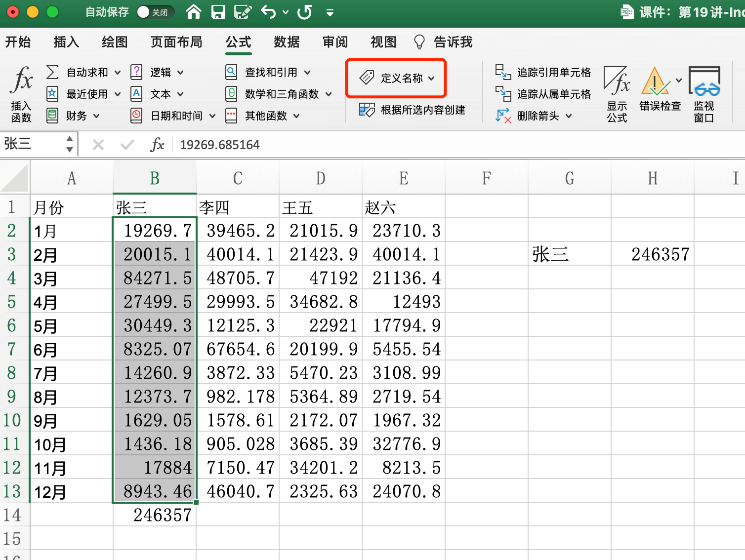Click cell C7 value 67654.6
Screen dimensions: 745x560
[x=238, y=349]
